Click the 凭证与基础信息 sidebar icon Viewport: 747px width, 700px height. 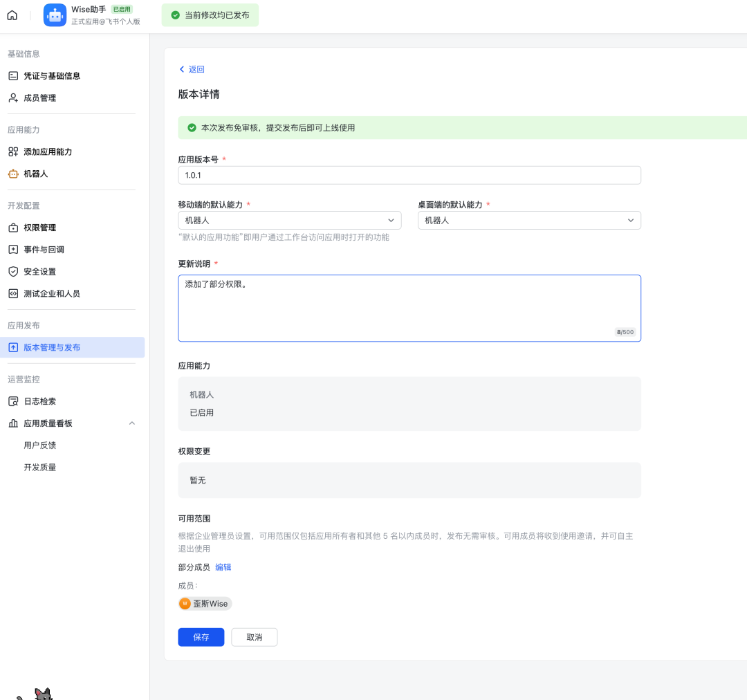tap(13, 76)
